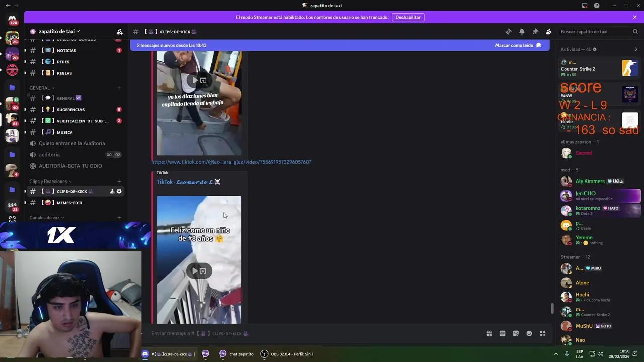Click Marcar como leído
Screen dimensions: 644x362
coord(518,45)
